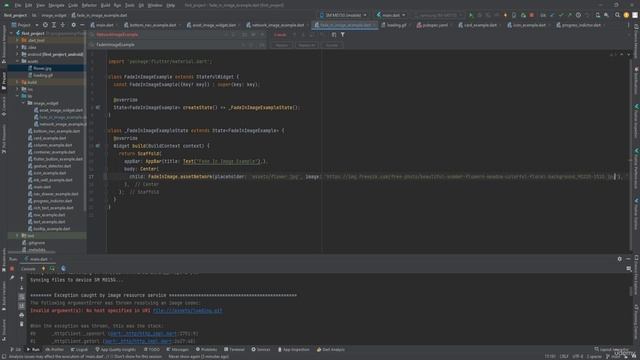The width and height of the screenshot is (640, 360).
Task: Open the file://assets/loading.gif link in console
Action: tap(187, 311)
